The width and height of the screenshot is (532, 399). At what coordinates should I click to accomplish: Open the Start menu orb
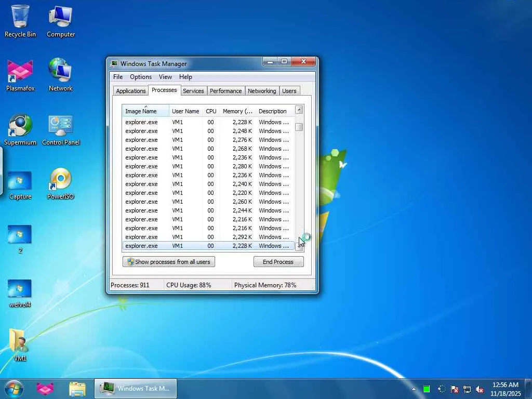click(x=14, y=389)
